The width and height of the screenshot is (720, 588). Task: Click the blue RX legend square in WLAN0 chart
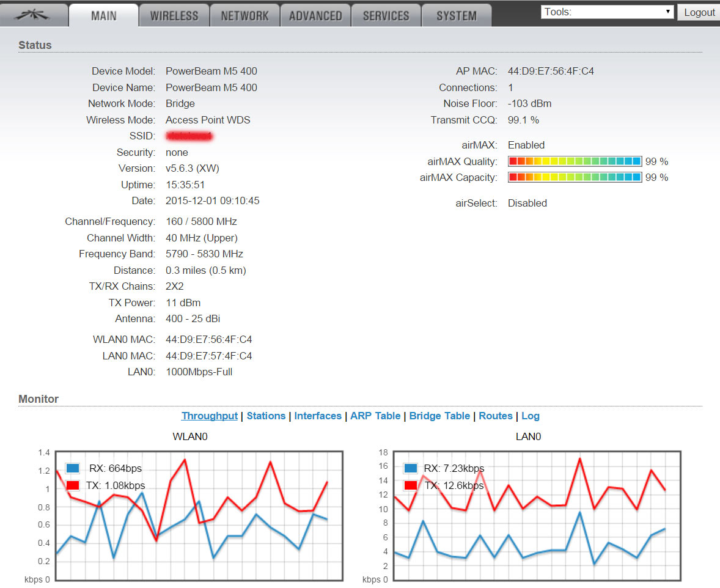73,468
